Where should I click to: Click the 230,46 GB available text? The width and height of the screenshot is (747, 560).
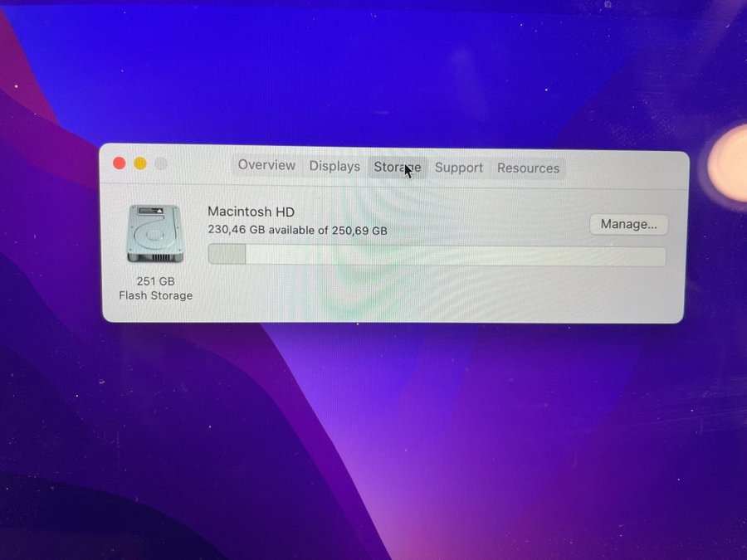(x=297, y=231)
